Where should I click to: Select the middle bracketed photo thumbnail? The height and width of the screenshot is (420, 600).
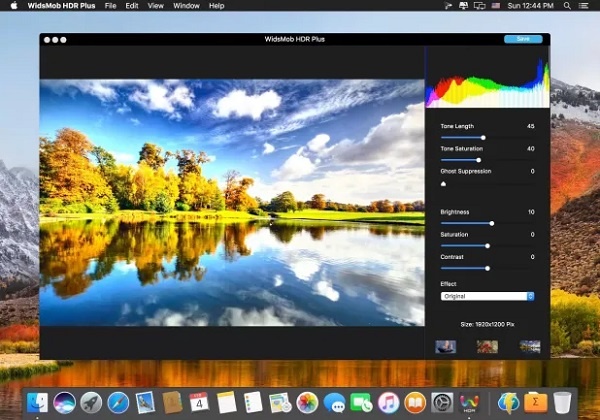tap(487, 347)
